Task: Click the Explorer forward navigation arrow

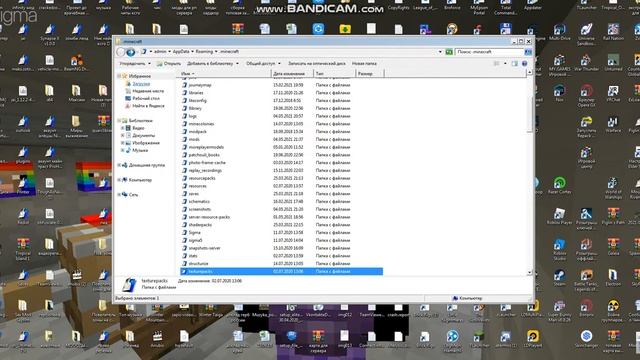Action: [131, 52]
